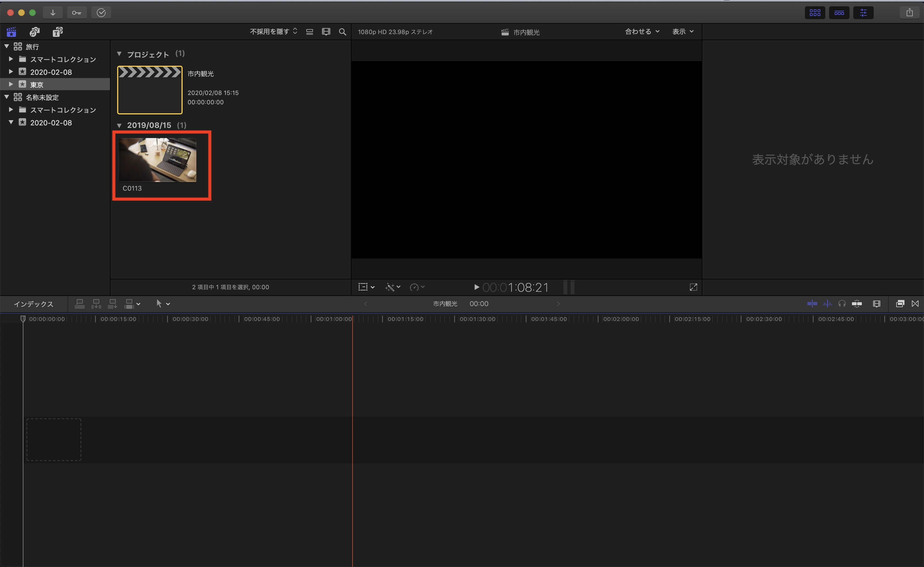924x567 pixels.
Task: Select the 2020-02-08 event under 旅行
Action: point(51,72)
